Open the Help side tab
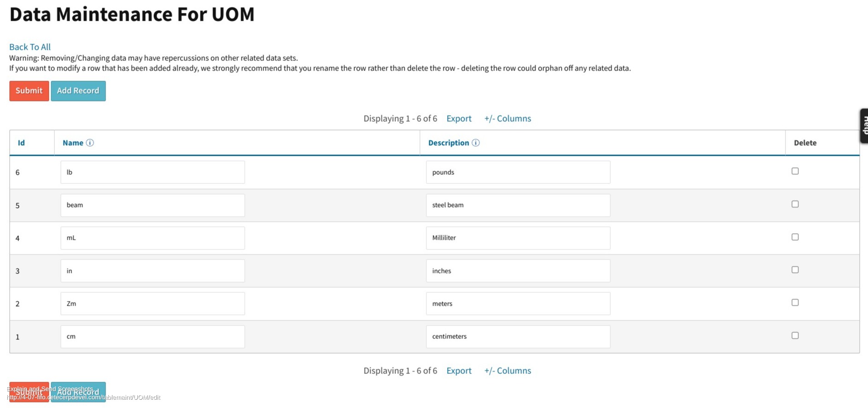This screenshot has height=408, width=868. (864, 126)
